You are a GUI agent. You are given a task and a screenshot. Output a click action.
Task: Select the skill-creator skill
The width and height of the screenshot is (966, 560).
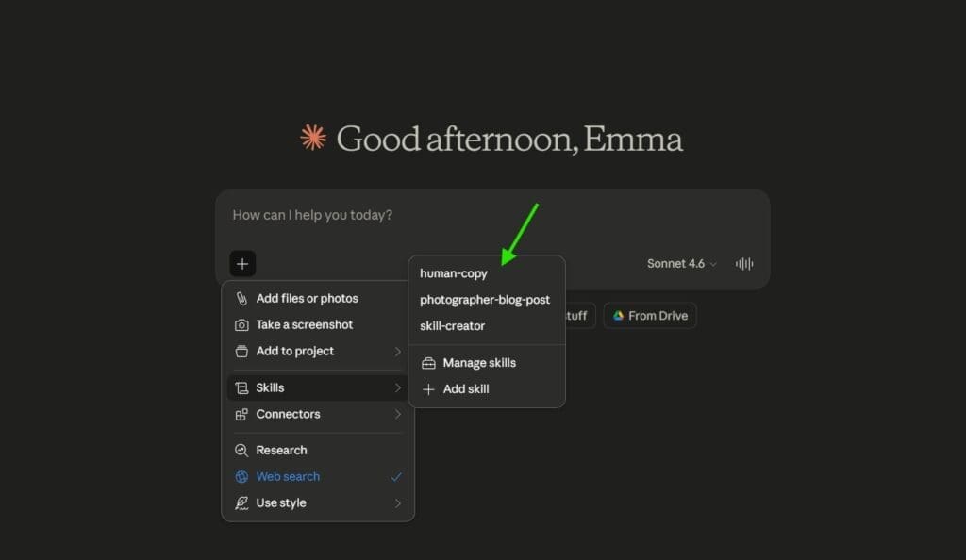(x=487, y=326)
